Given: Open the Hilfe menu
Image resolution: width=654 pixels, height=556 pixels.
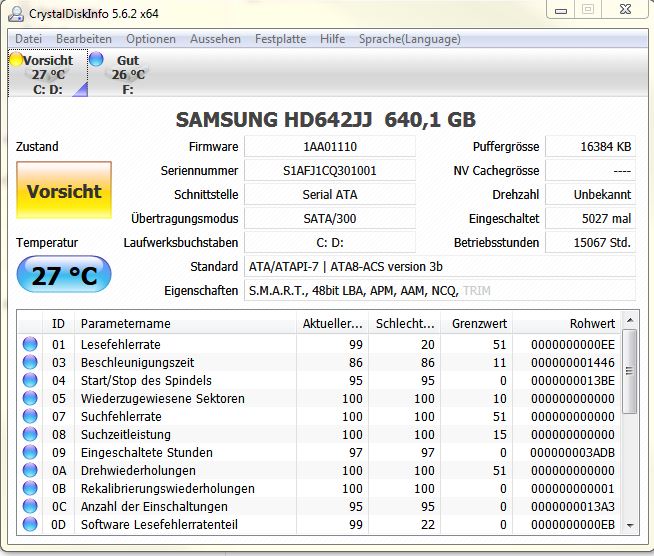Looking at the screenshot, I should point(332,39).
